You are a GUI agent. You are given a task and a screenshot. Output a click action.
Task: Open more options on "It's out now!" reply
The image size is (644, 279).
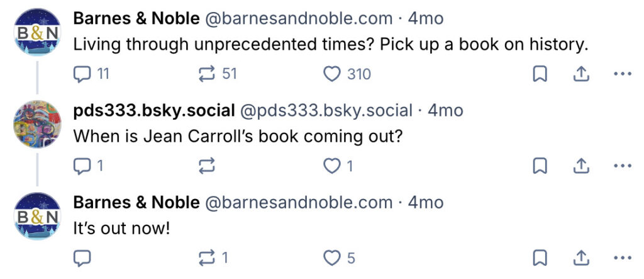pos(621,258)
